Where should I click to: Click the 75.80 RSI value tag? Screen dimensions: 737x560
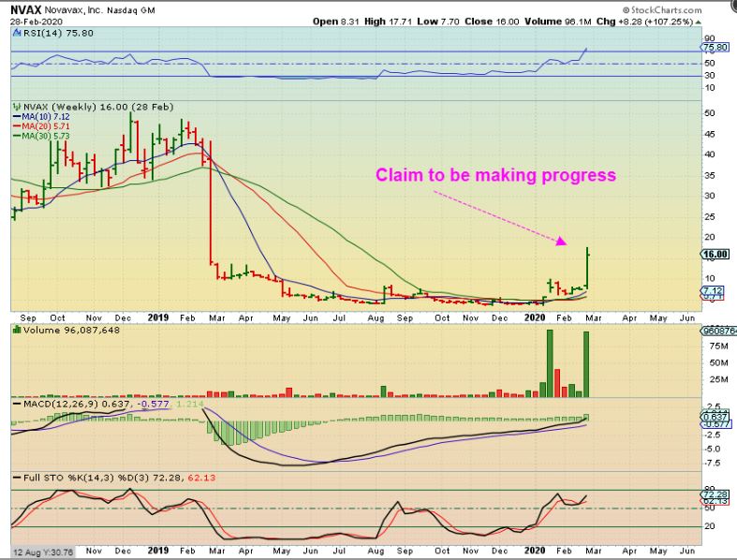(x=715, y=47)
